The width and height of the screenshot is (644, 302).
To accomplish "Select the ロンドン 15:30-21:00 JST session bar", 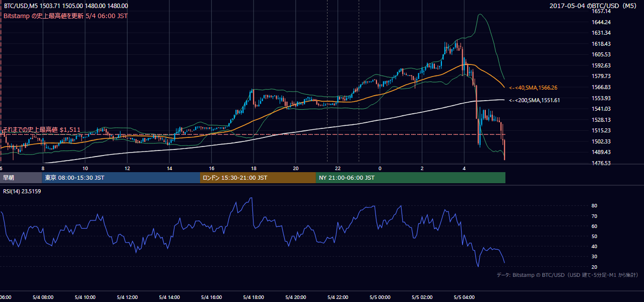I will pos(258,178).
